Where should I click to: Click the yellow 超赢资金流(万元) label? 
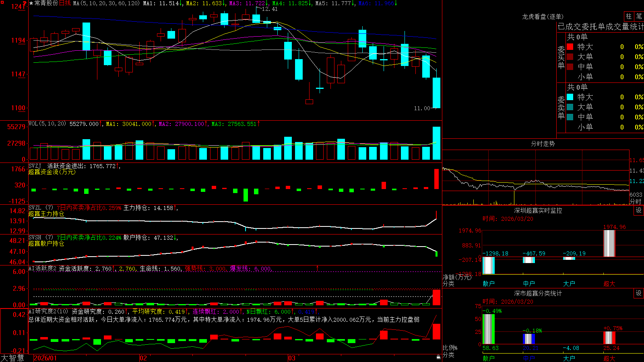coord(52,172)
